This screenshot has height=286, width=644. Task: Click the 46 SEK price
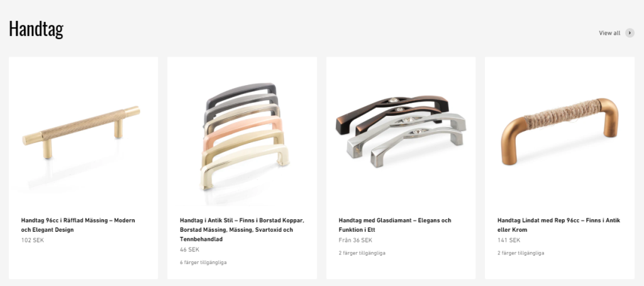coord(189,250)
